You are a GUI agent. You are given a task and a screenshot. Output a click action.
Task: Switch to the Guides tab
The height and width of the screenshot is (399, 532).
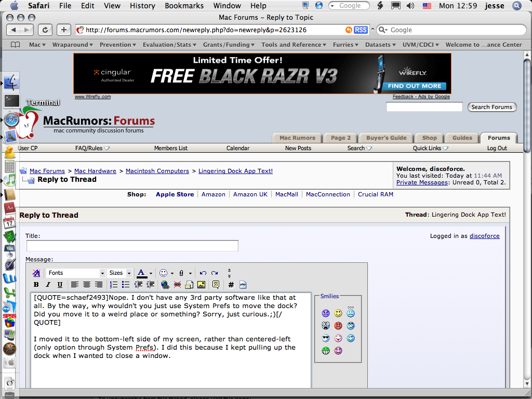[462, 138]
